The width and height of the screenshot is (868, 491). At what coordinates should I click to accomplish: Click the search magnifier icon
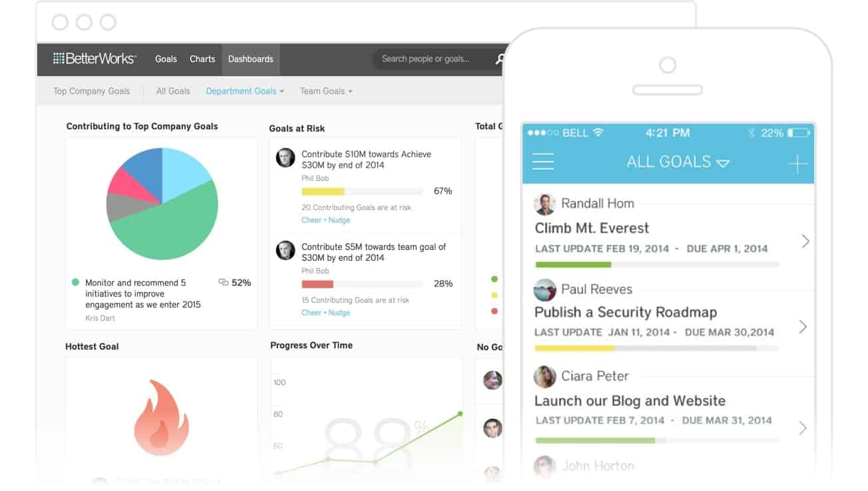pos(499,59)
